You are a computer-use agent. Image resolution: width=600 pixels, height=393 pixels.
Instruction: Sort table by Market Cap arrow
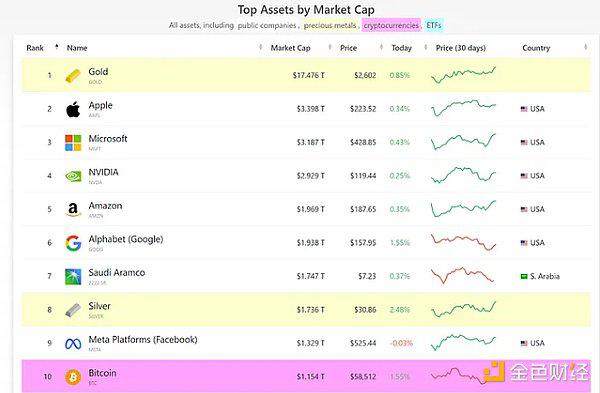click(x=330, y=47)
